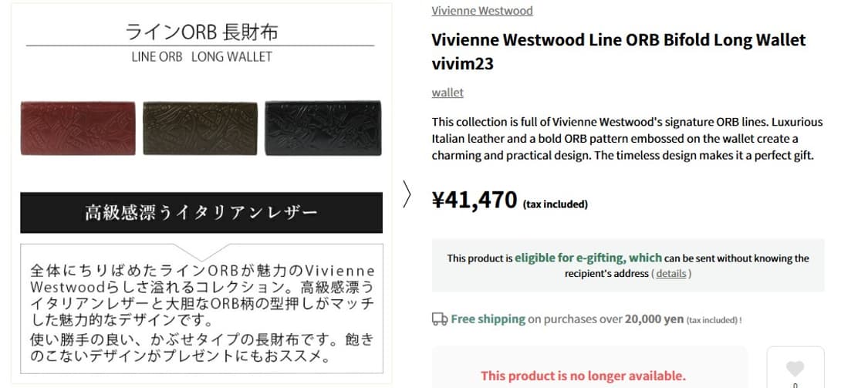Click the "(tax included)" label beside price
The width and height of the screenshot is (868, 388).
(x=555, y=204)
